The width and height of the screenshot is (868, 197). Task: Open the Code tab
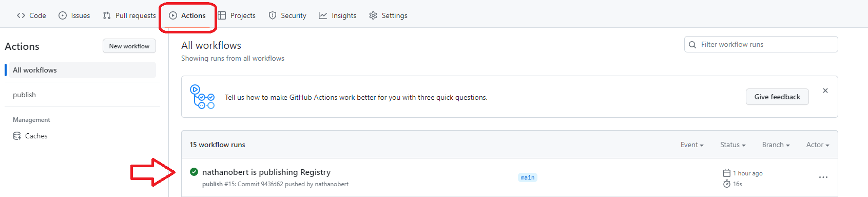click(31, 15)
